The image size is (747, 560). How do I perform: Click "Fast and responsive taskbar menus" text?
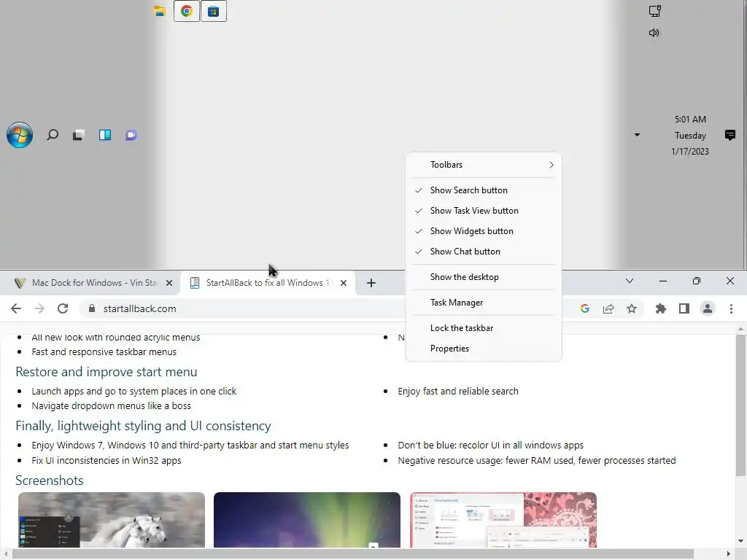pos(104,352)
